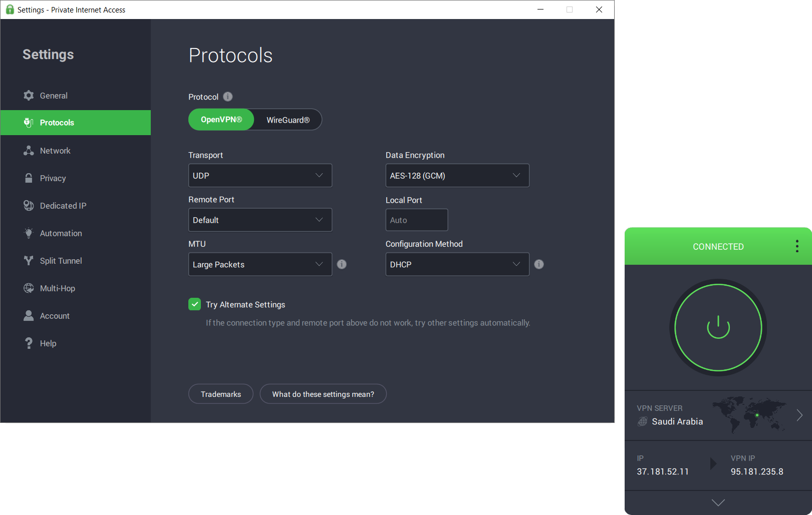Open the Transport dropdown
Screen dimensions: 812x515
pyautogui.click(x=259, y=175)
